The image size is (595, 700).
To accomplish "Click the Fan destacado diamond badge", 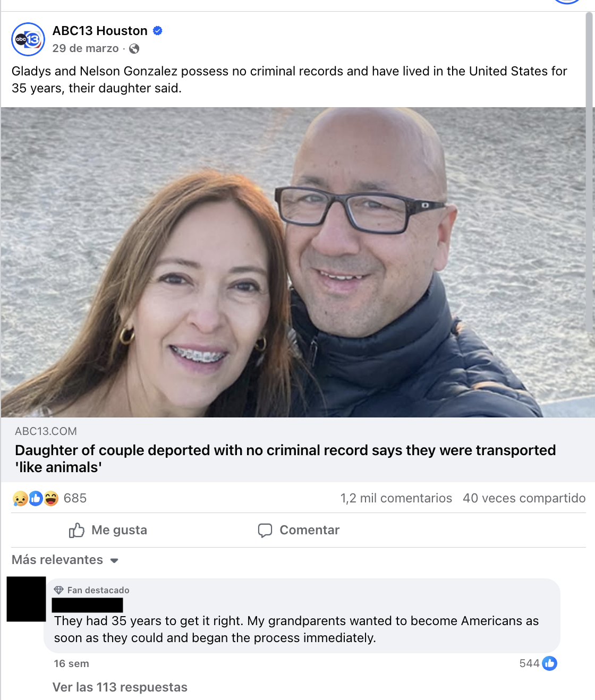I will [x=59, y=590].
